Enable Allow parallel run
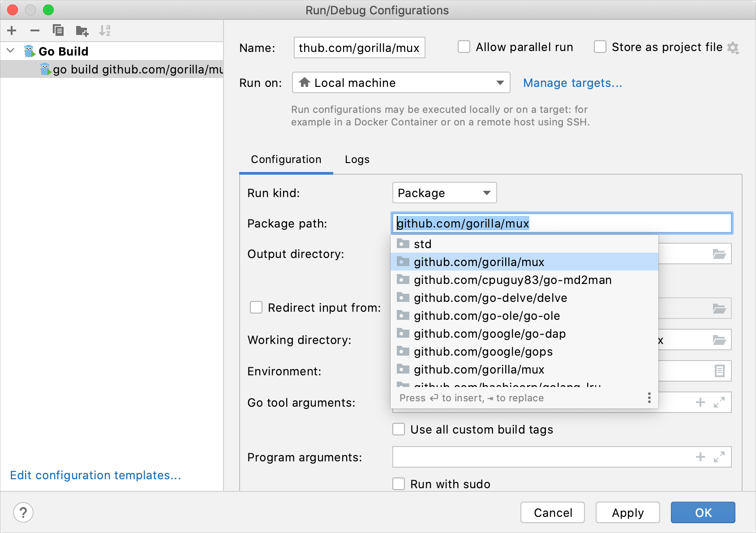756x533 pixels. 464,47
